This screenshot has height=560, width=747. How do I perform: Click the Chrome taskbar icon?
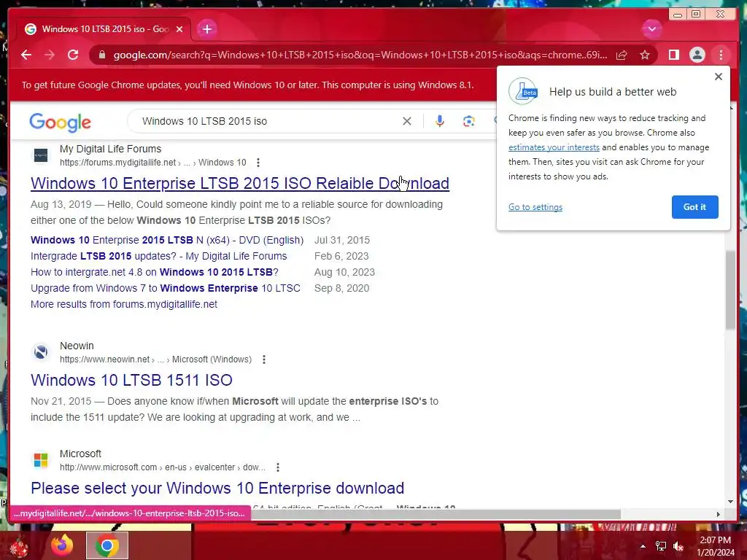pyautogui.click(x=107, y=545)
